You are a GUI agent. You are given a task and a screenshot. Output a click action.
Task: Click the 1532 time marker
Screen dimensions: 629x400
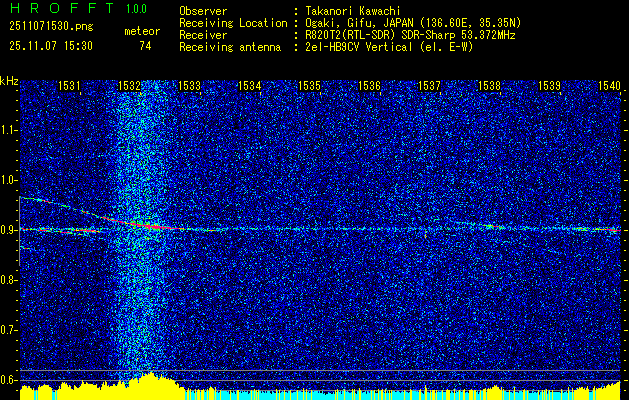129,85
